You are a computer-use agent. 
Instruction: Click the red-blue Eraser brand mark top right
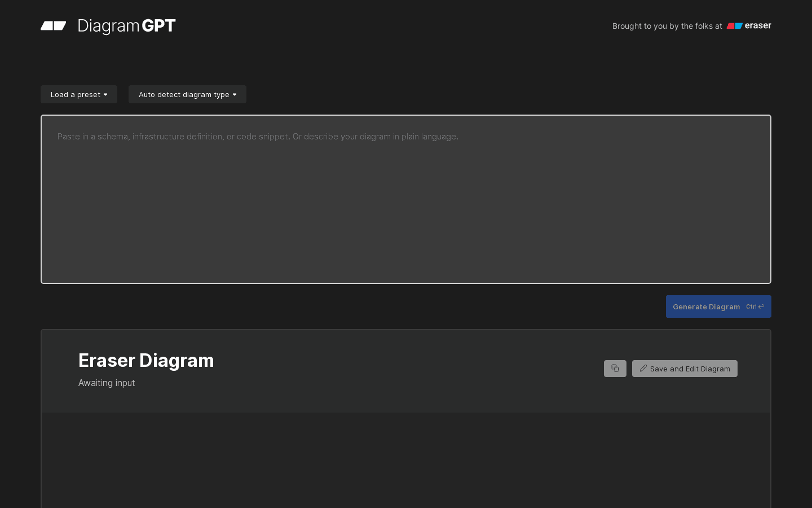(x=734, y=25)
